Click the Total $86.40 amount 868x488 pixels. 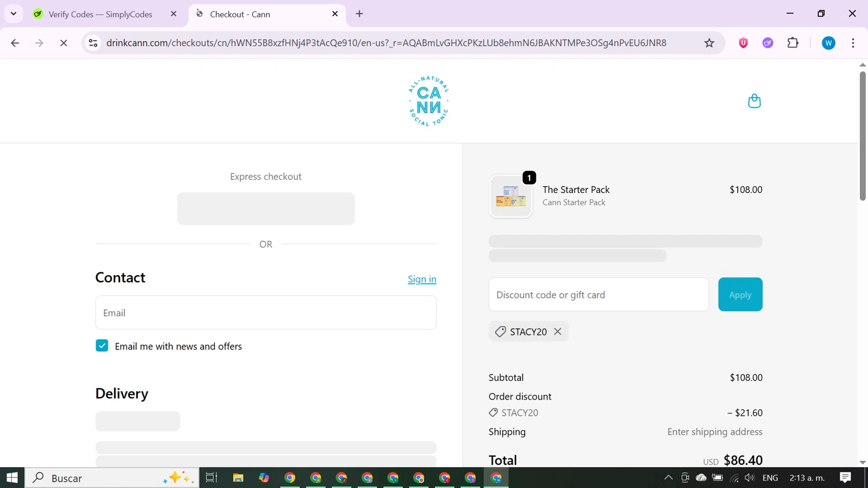[743, 460]
